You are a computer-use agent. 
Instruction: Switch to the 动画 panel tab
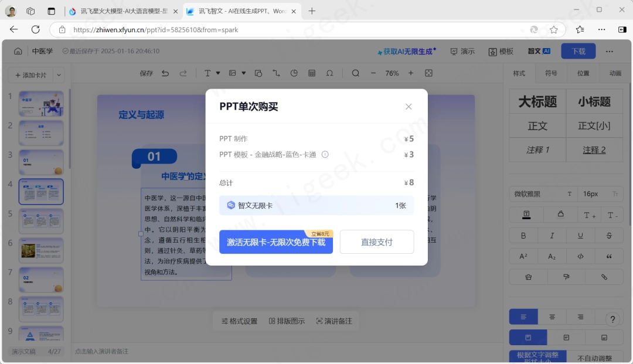click(x=615, y=73)
